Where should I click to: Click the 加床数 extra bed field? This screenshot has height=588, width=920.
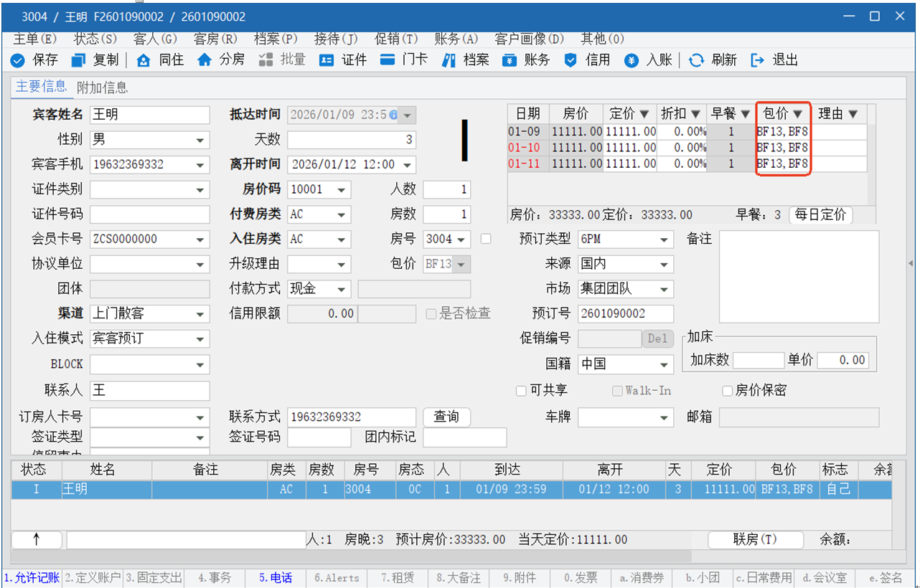[758, 360]
